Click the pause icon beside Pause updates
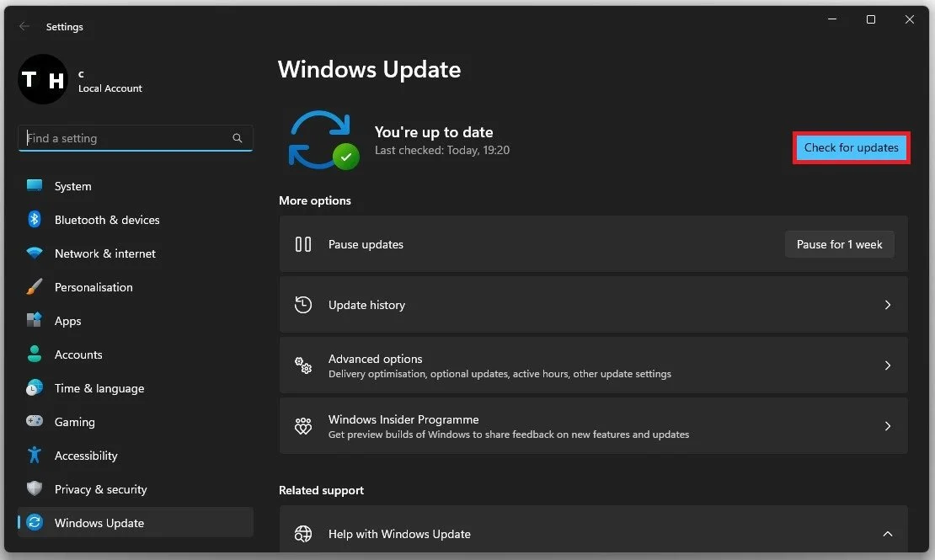The width and height of the screenshot is (935, 560). tap(303, 244)
